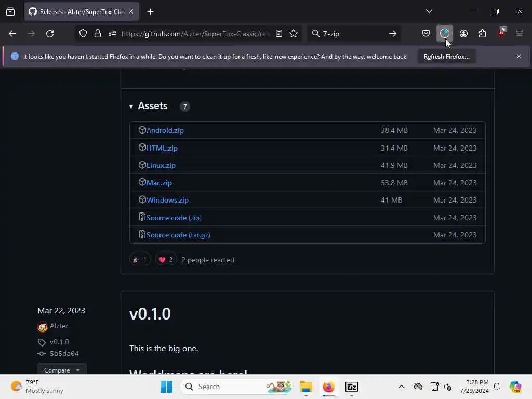Viewport: 532px width, 399px height.
Task: Open the weather widget showing 79°F
Action: pos(37,387)
